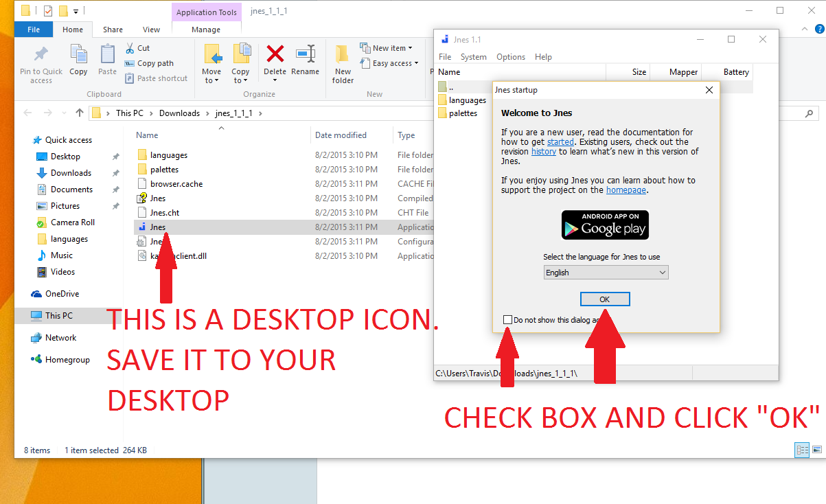Open Camera Roll in navigation pane

[72, 222]
